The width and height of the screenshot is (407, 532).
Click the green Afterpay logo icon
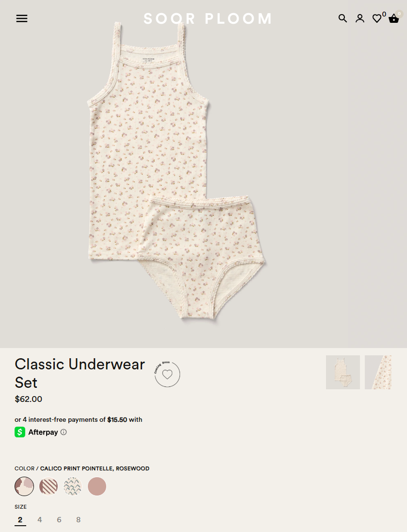click(x=20, y=432)
